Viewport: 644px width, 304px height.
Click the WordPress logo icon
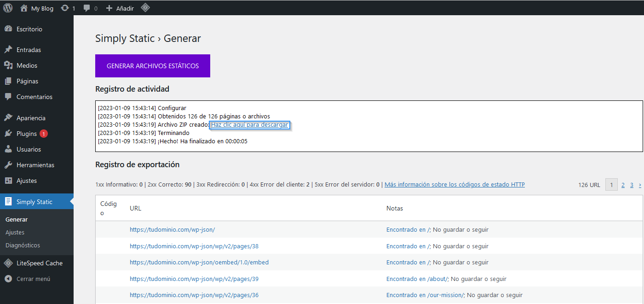pyautogui.click(x=8, y=8)
